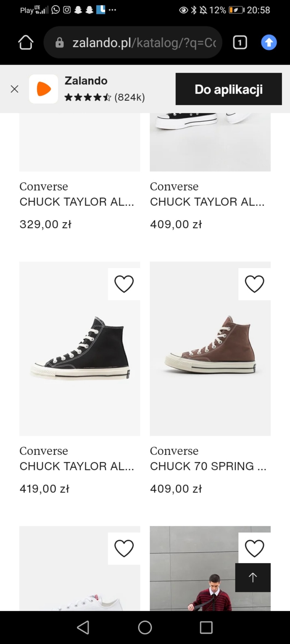Open the Chuck Taylor product priced 329,00 zł
Image resolution: width=290 pixels, height=644 pixels.
[x=77, y=202]
